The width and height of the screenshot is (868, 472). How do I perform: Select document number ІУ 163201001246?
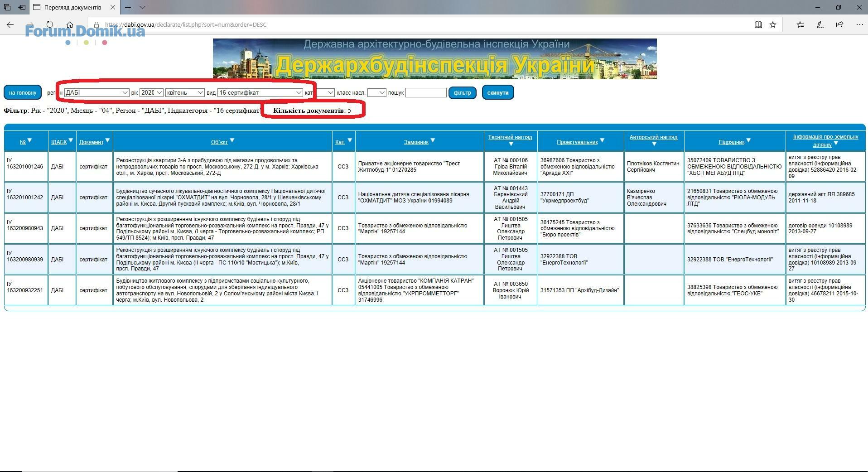25,164
